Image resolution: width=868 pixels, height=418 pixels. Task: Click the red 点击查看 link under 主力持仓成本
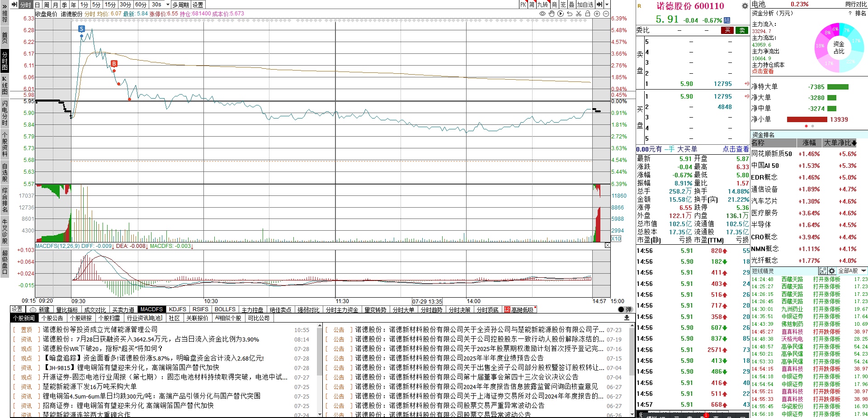point(763,71)
